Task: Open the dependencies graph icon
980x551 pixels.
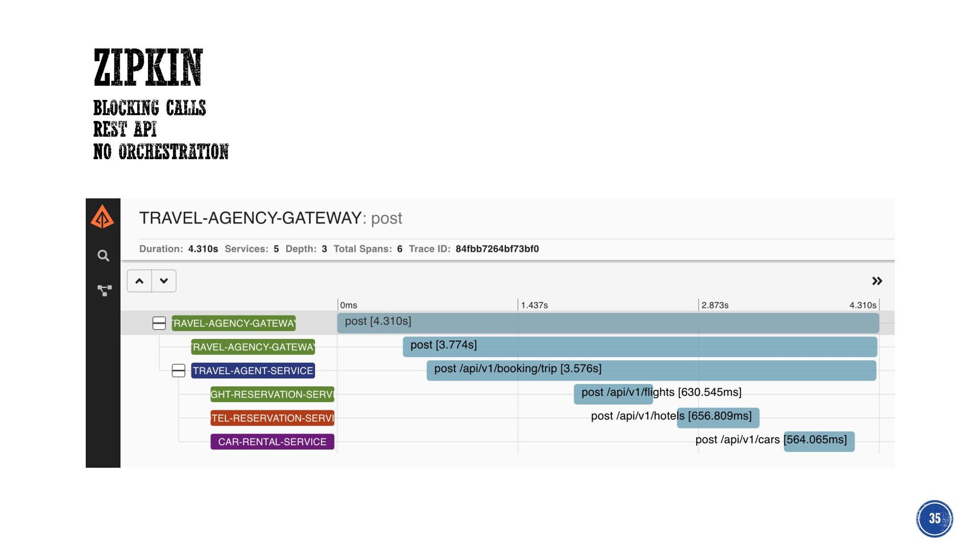Action: tap(104, 291)
